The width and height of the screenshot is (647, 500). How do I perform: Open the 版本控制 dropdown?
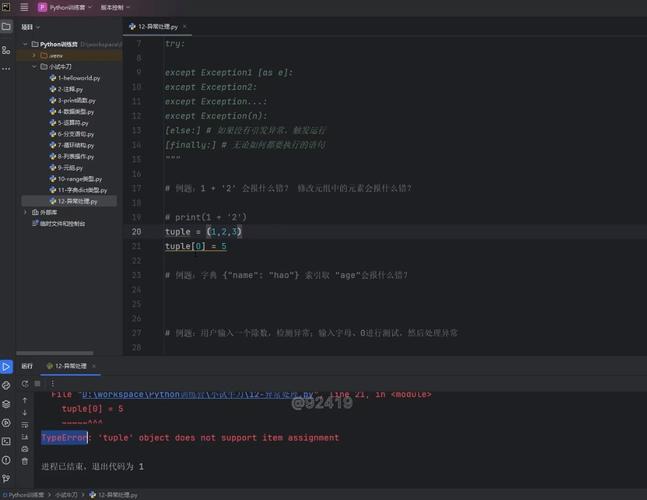tap(115, 7)
